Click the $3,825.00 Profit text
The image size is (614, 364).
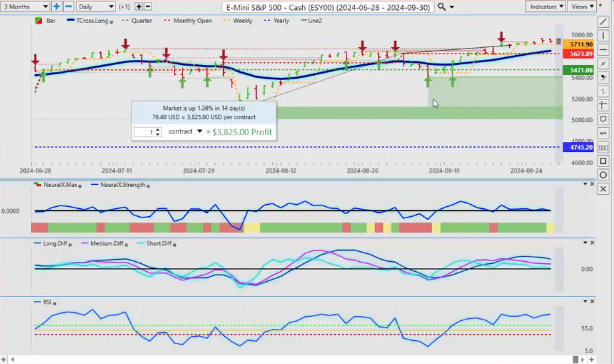click(x=242, y=132)
